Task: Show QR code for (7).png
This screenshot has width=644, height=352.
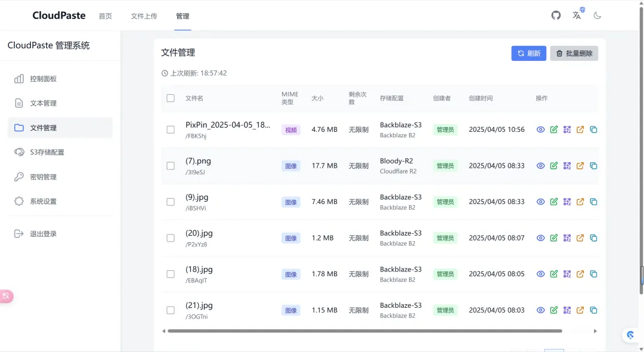Action: pyautogui.click(x=567, y=166)
